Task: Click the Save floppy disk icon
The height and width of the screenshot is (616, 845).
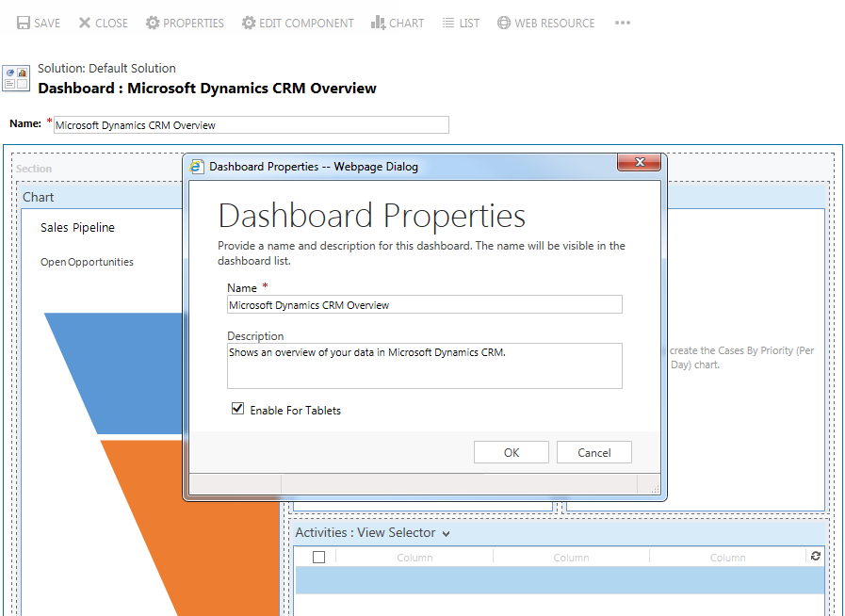Action: point(23,23)
